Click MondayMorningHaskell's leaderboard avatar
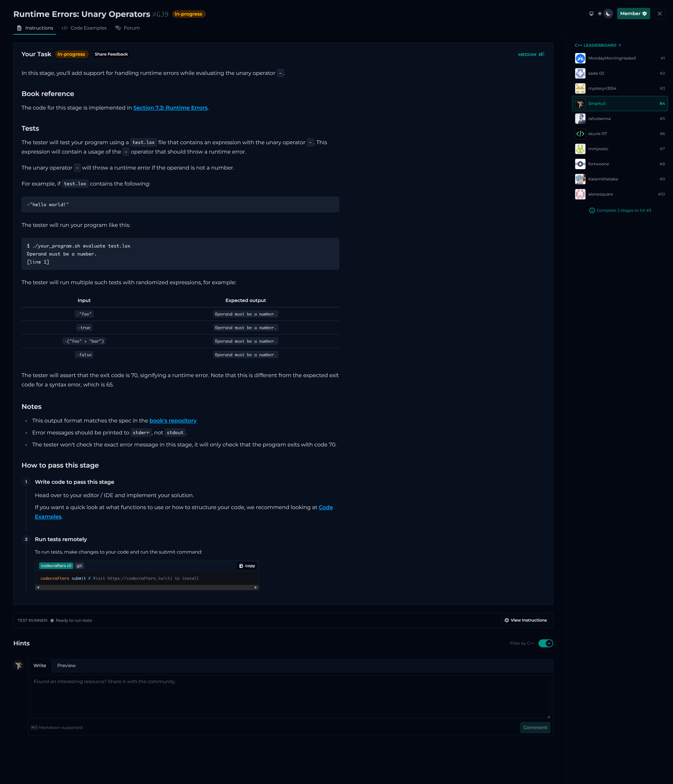Image resolution: width=673 pixels, height=784 pixels. 580,58
